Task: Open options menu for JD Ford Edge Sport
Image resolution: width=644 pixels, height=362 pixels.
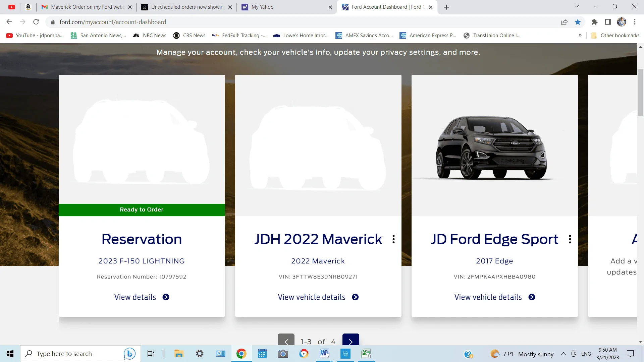Action: [x=570, y=239]
